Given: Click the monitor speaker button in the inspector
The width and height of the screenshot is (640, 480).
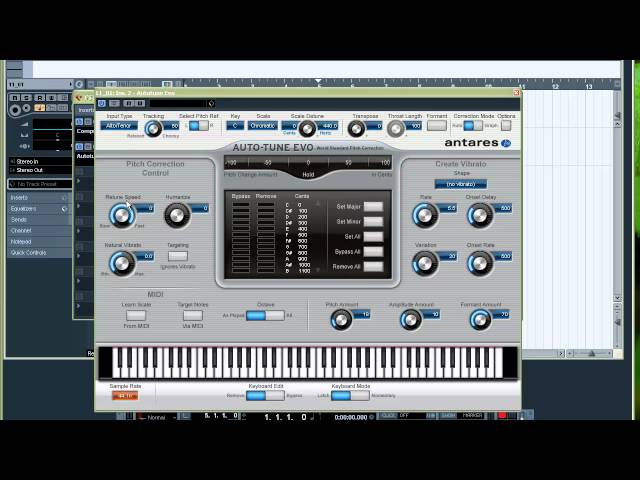Looking at the screenshot, I should [x=27, y=108].
